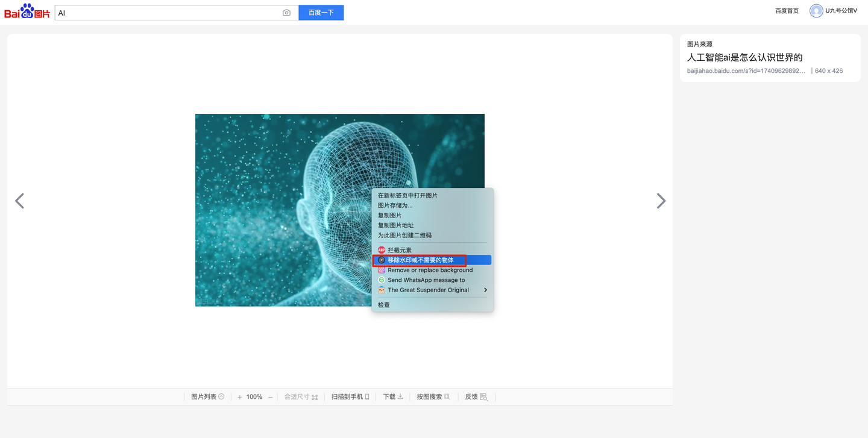Image resolution: width=868 pixels, height=438 pixels.
Task: Click the user avatar icon
Action: tap(816, 11)
